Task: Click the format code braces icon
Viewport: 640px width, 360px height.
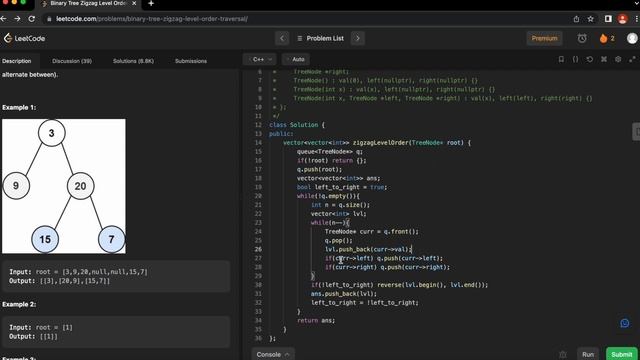Action: click(x=575, y=59)
